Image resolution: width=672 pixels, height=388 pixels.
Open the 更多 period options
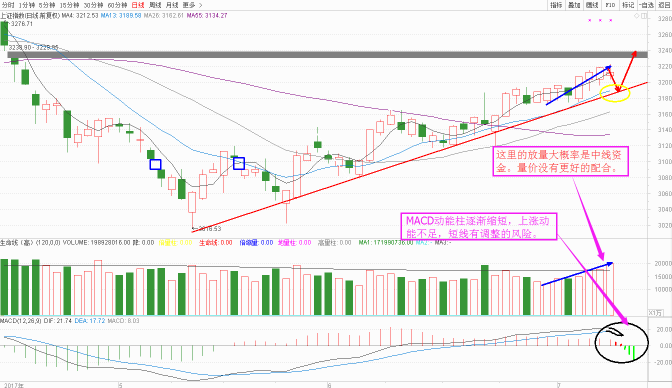coord(189,5)
